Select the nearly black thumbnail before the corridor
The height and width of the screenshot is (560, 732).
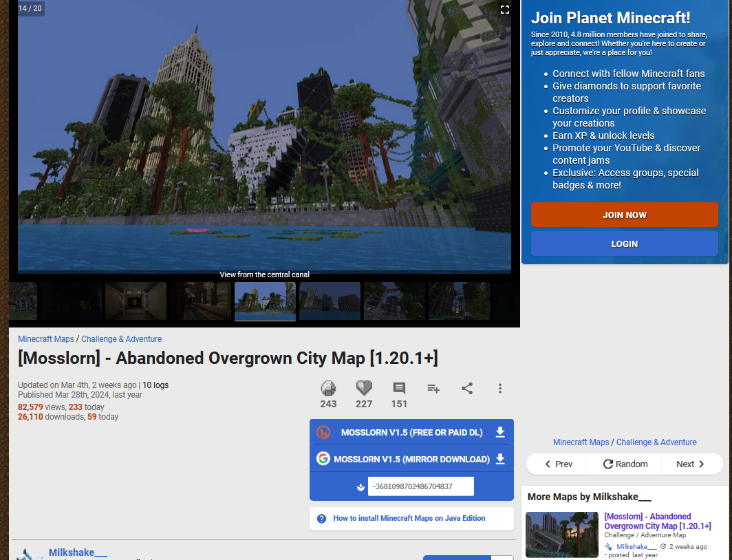[x=71, y=301]
